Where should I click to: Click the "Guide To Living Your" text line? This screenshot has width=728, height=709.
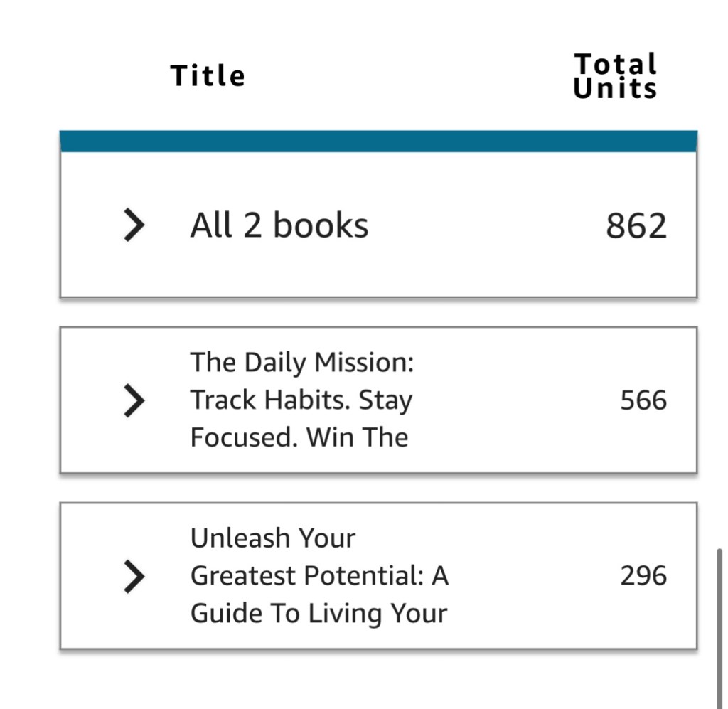coord(318,613)
